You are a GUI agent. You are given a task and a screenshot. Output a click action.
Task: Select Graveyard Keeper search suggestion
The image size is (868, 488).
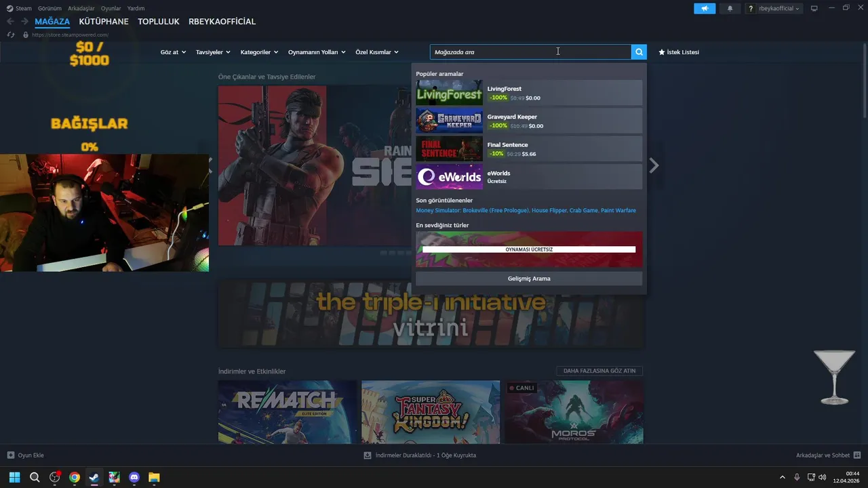(529, 121)
